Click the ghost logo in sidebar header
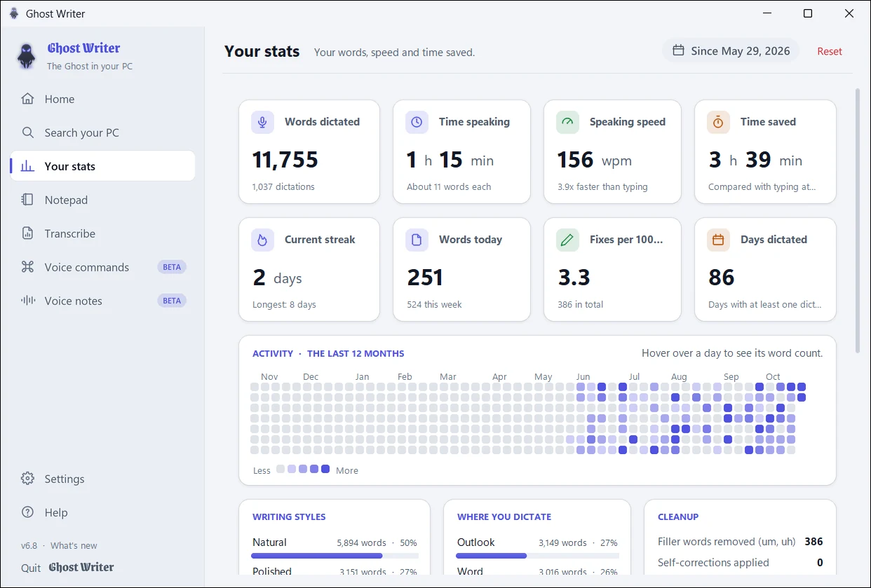This screenshot has height=588, width=871. pos(27,55)
